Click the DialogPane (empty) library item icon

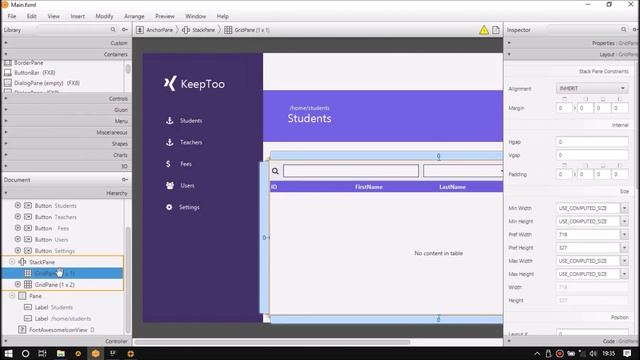(x=8, y=83)
